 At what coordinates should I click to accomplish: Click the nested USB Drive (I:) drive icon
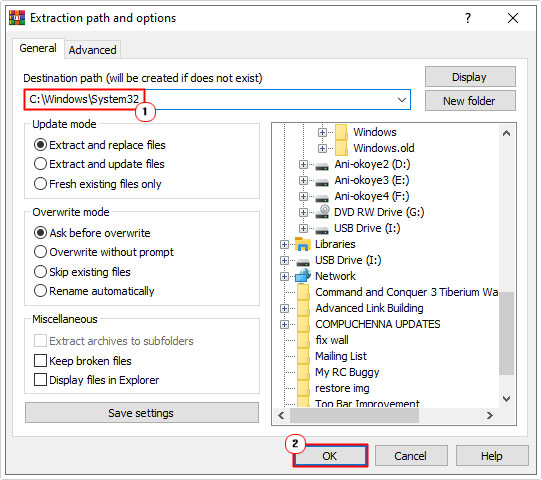pyautogui.click(x=322, y=229)
